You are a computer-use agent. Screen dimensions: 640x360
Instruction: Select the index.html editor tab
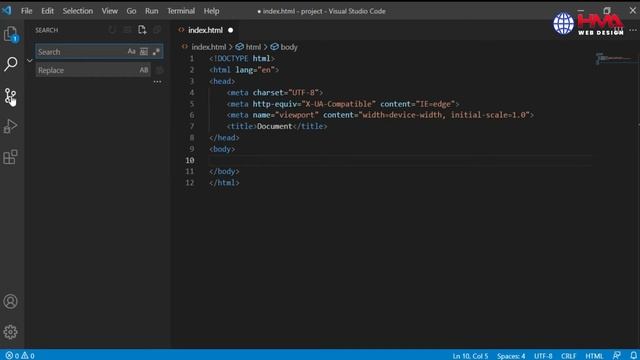[206, 30]
